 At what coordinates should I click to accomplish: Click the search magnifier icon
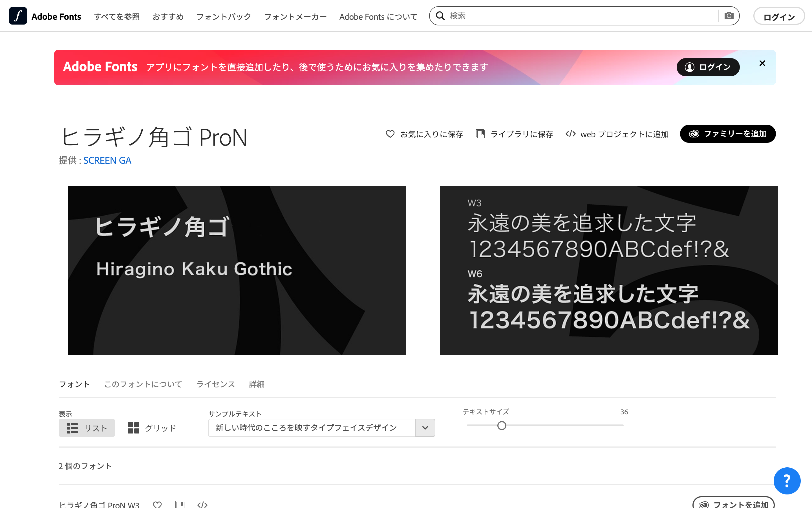(x=440, y=16)
